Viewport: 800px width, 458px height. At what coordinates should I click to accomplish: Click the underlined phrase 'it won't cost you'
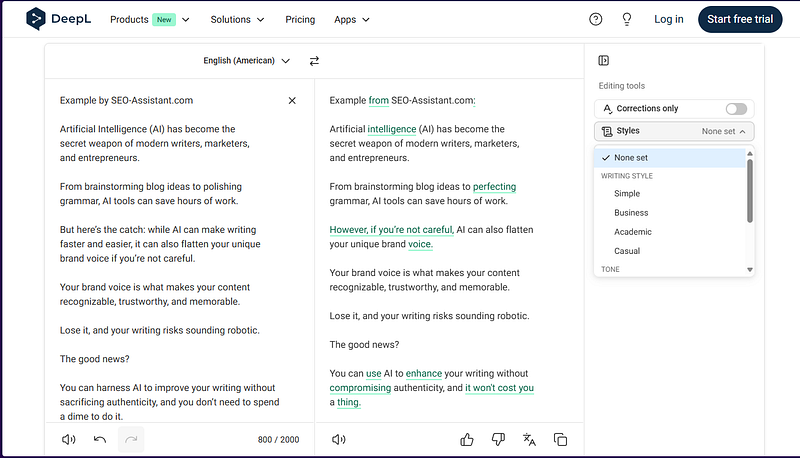click(499, 388)
